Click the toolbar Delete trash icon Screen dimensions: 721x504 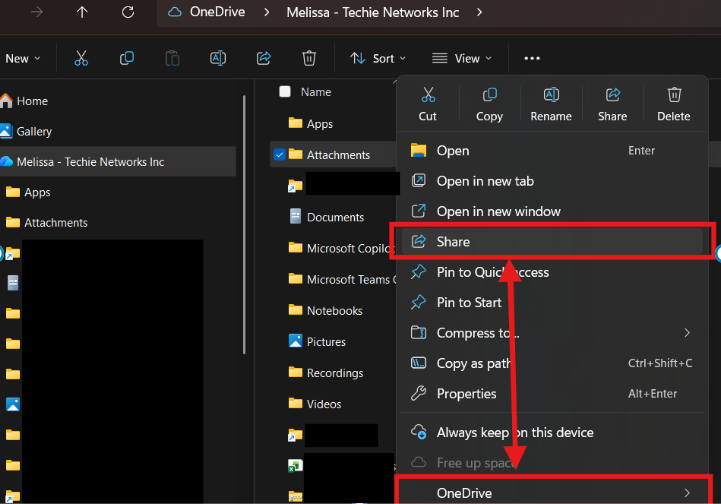(310, 58)
